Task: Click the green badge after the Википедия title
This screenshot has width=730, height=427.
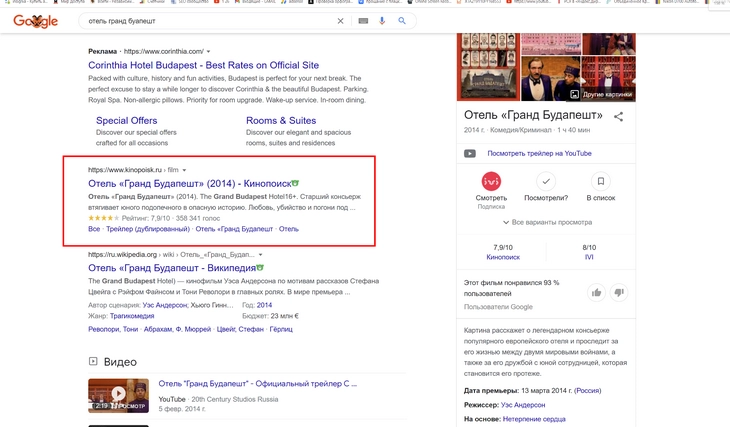Action: (x=260, y=268)
